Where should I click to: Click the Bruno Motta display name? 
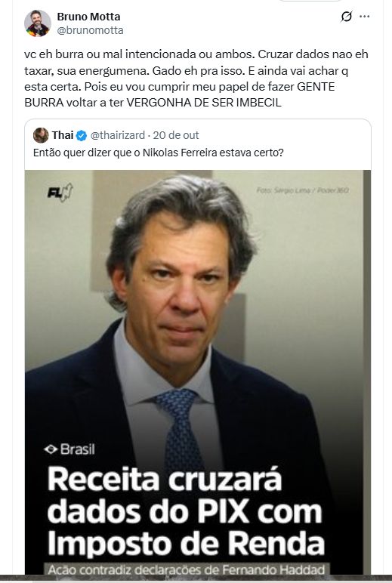click(x=88, y=17)
